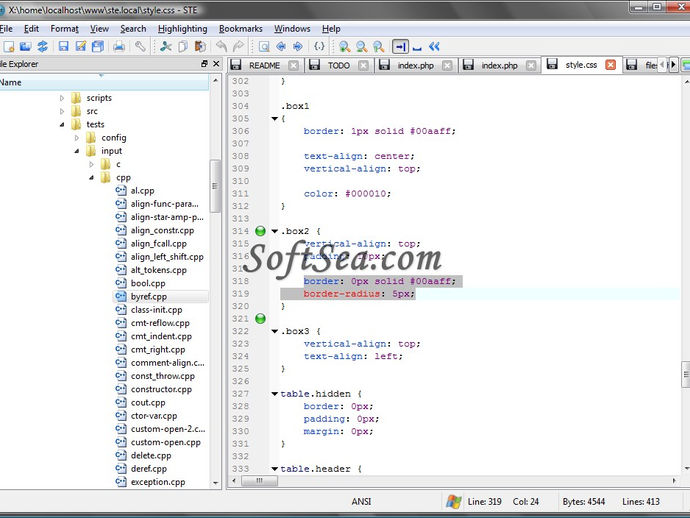
Task: Jump to previous result blue left arrow
Action: (x=281, y=46)
